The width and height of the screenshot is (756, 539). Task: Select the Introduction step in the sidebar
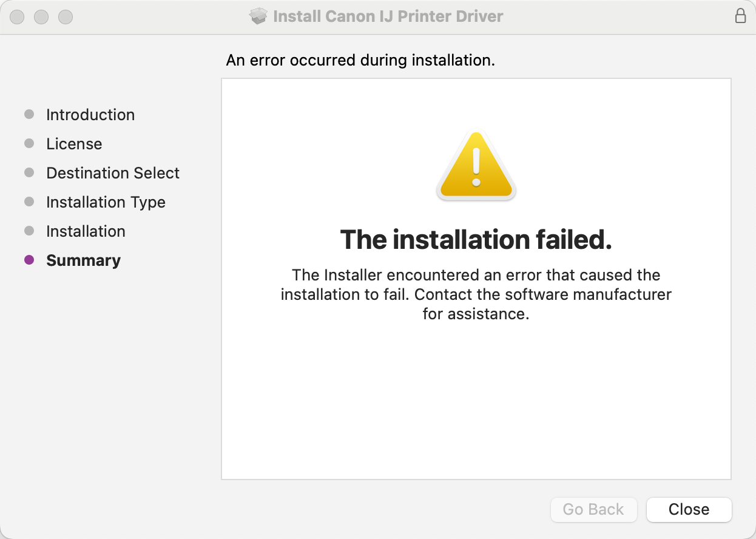(x=90, y=115)
